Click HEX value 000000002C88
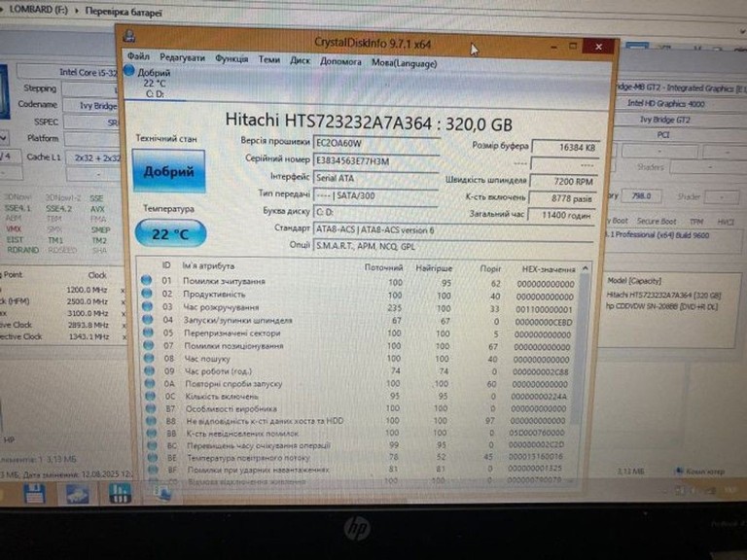 [541, 371]
